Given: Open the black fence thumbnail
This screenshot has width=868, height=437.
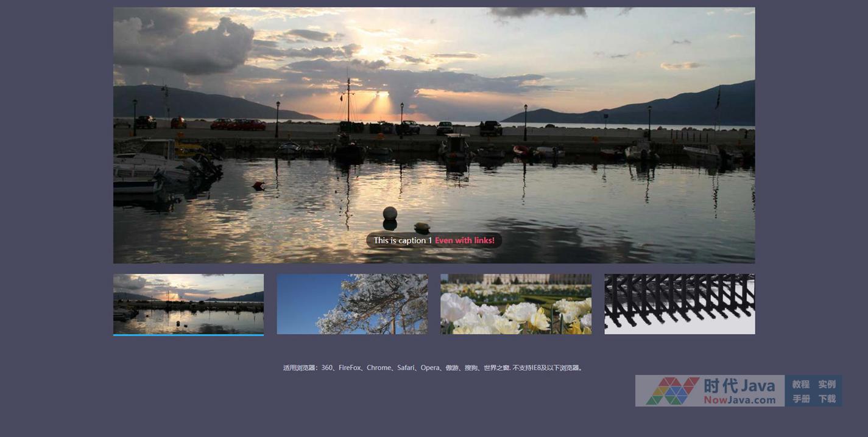Looking at the screenshot, I should [679, 304].
